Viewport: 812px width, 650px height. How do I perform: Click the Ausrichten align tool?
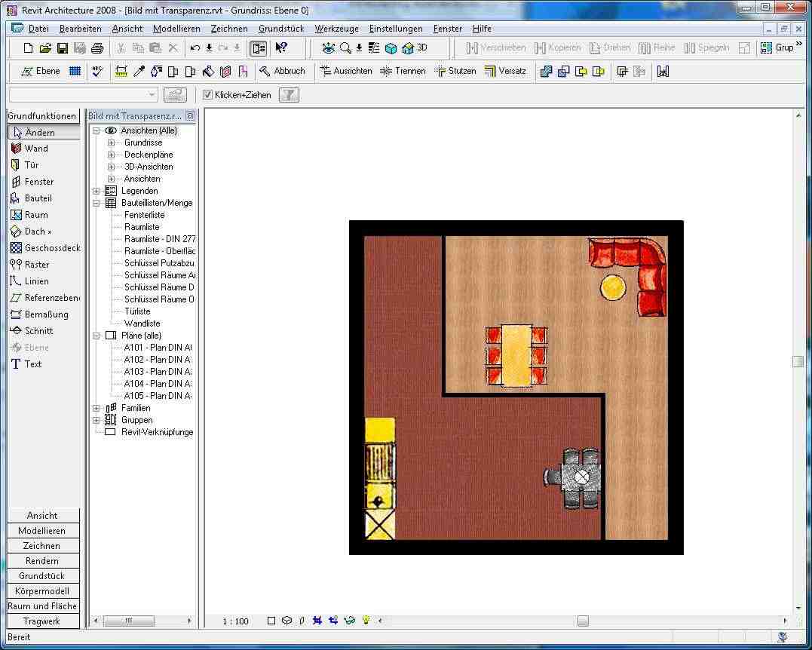point(346,71)
